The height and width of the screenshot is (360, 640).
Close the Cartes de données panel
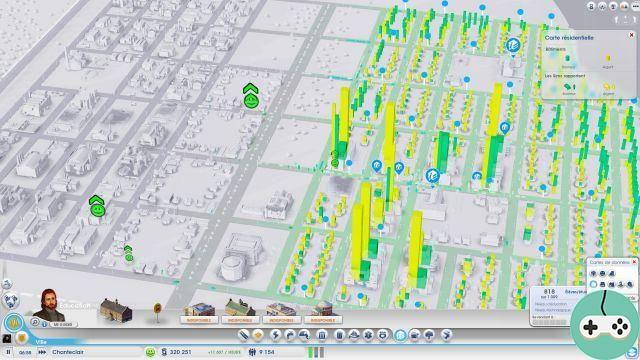click(634, 262)
